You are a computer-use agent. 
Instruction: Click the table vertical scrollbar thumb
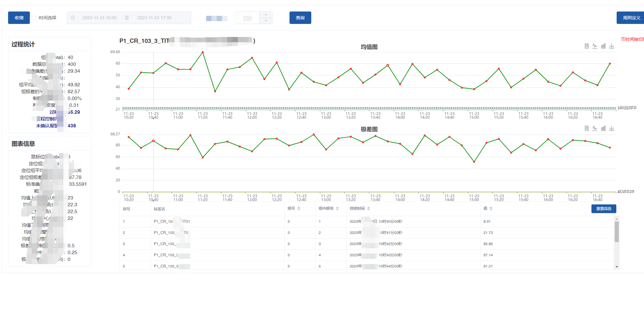click(617, 231)
